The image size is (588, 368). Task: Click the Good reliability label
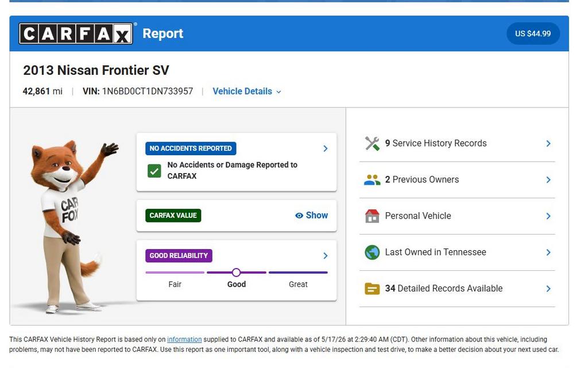tap(236, 284)
